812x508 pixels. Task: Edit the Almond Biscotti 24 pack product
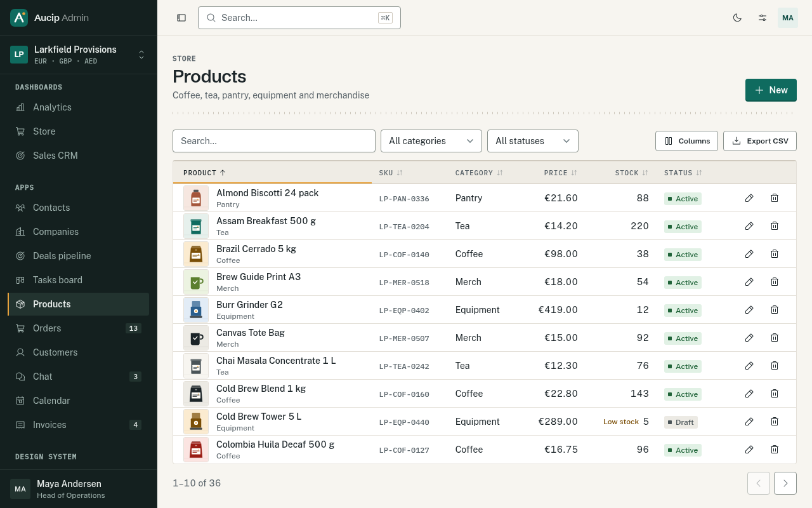coord(749,198)
